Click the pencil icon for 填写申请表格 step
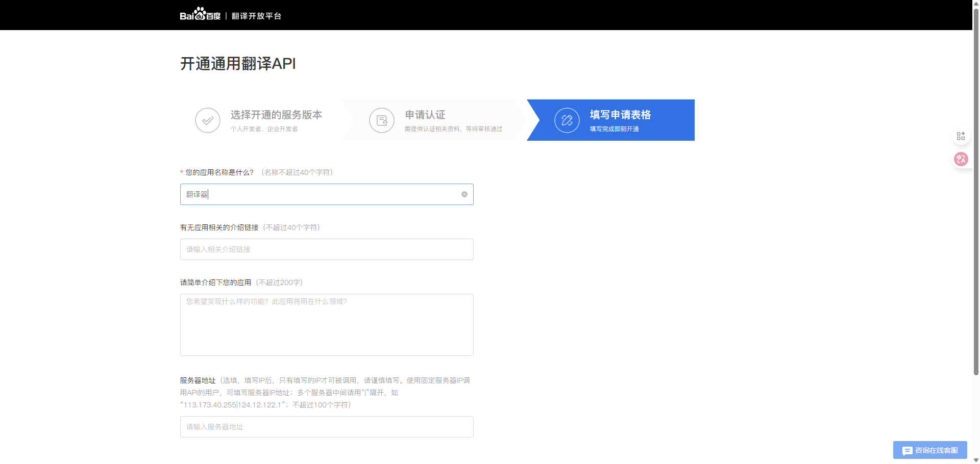 (x=567, y=120)
